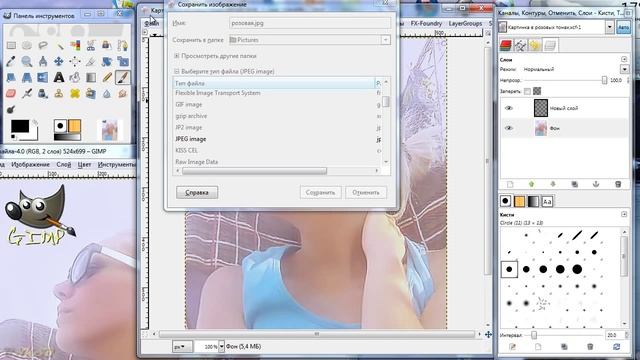Select the Scale tool

click(122, 61)
